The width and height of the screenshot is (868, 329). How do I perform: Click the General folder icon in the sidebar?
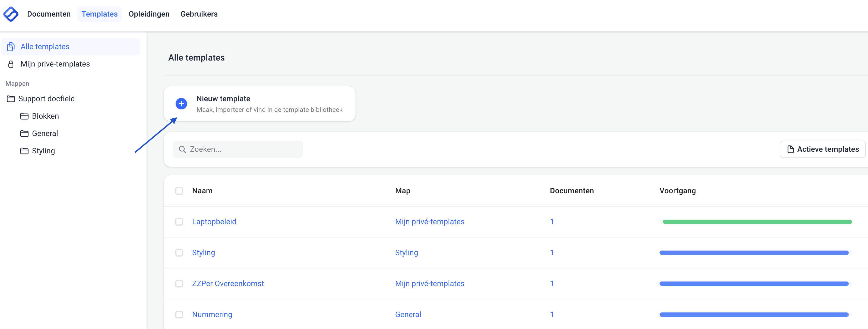(24, 134)
